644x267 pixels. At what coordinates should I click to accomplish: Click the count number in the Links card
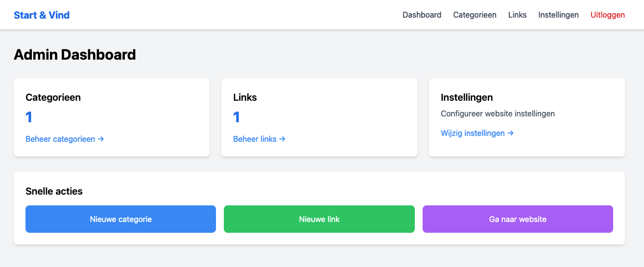pyautogui.click(x=237, y=117)
